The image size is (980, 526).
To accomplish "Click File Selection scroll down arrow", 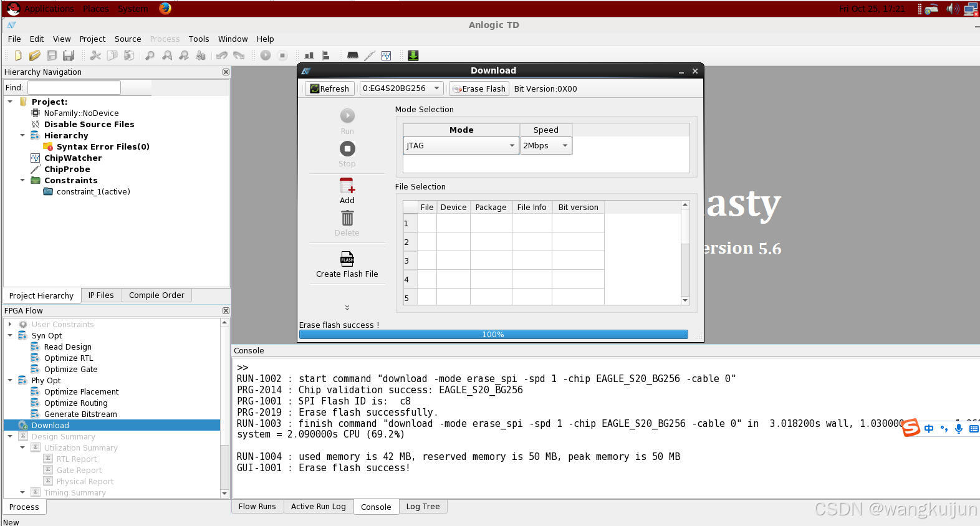I will [x=685, y=300].
